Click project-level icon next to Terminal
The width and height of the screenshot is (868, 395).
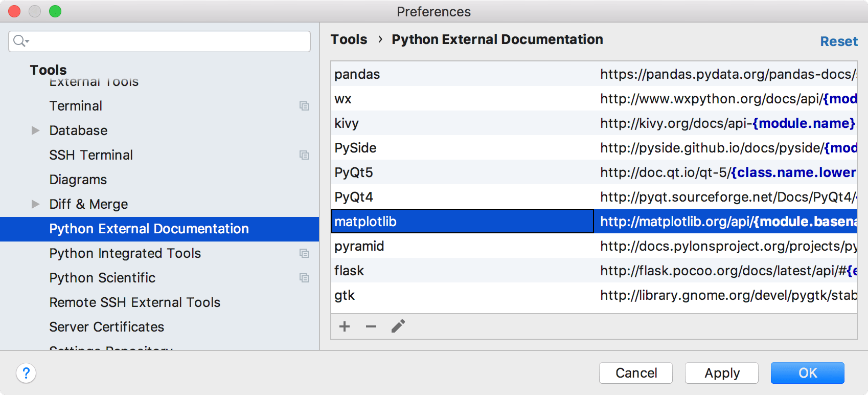(x=304, y=106)
